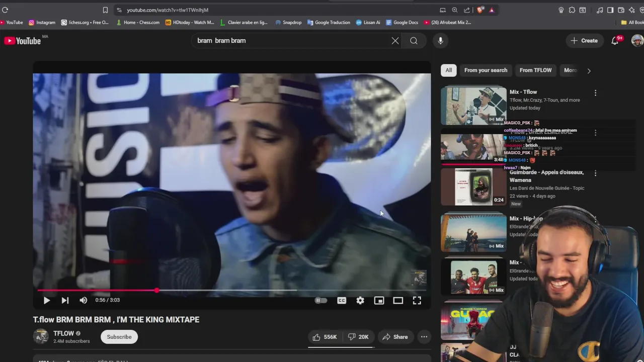Open Snapdrop bookmark
Screen dimensions: 644x362
coord(288,23)
